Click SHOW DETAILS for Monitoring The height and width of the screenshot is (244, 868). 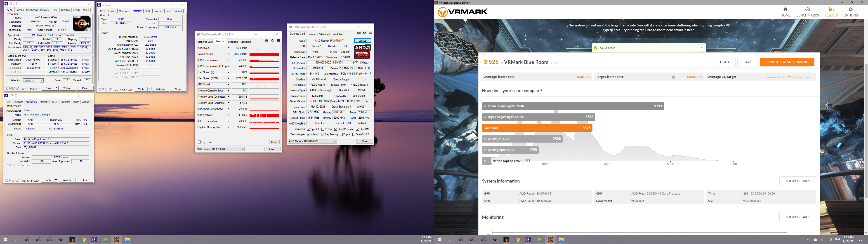(x=797, y=217)
